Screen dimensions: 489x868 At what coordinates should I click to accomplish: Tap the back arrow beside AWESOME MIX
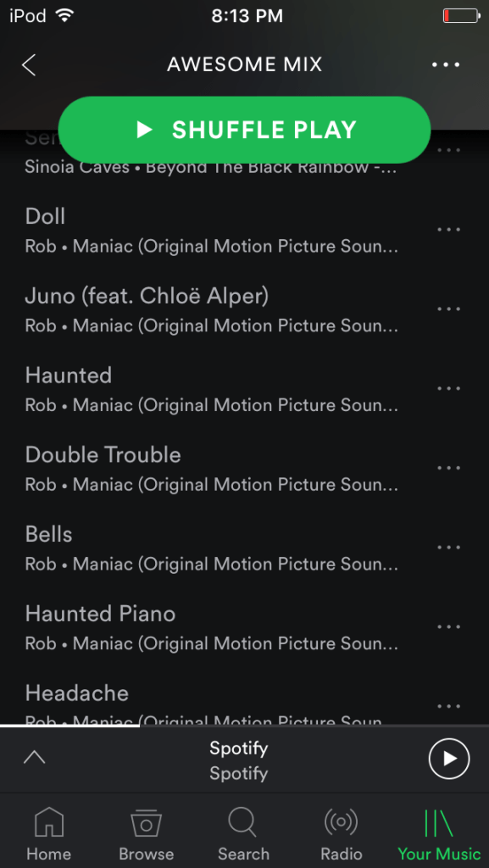29,64
